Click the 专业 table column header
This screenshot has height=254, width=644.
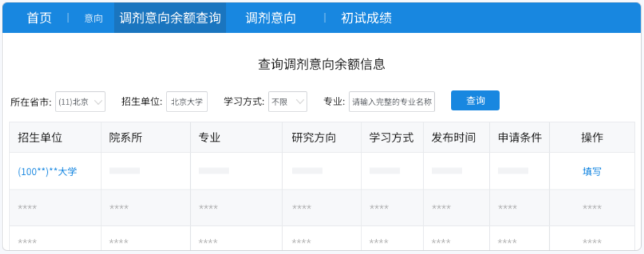tap(210, 138)
